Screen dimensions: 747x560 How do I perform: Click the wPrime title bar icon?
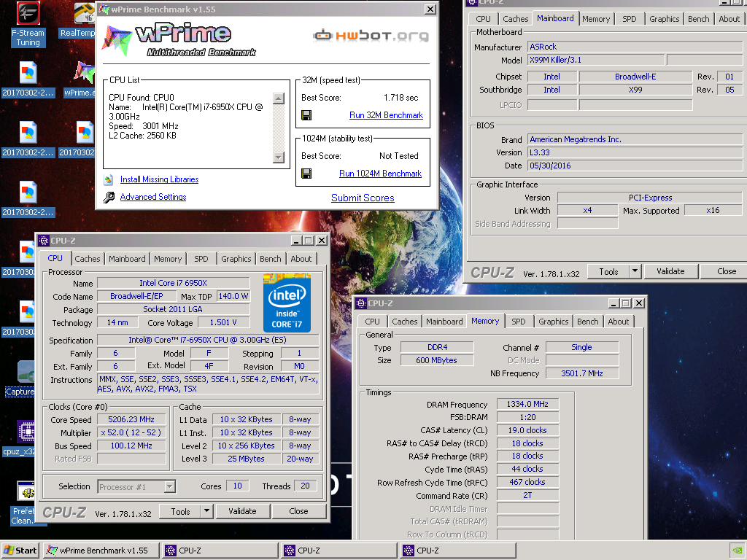pos(104,9)
